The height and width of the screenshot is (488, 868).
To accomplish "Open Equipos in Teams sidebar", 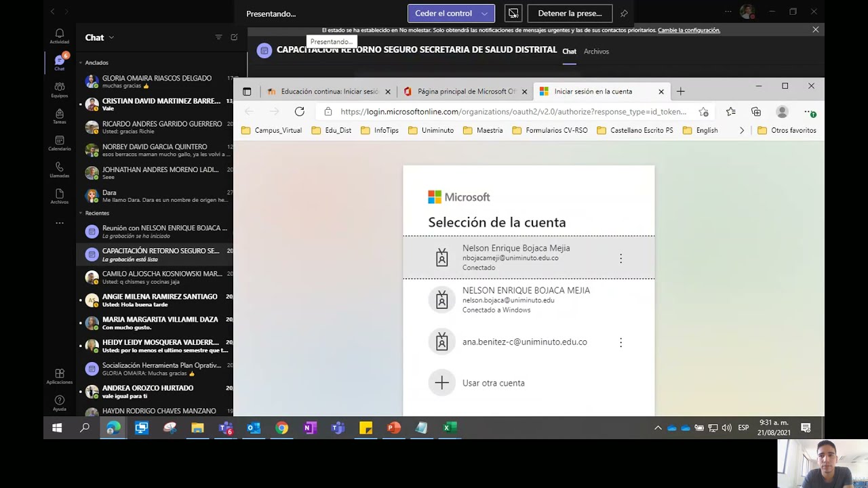I will [x=60, y=89].
